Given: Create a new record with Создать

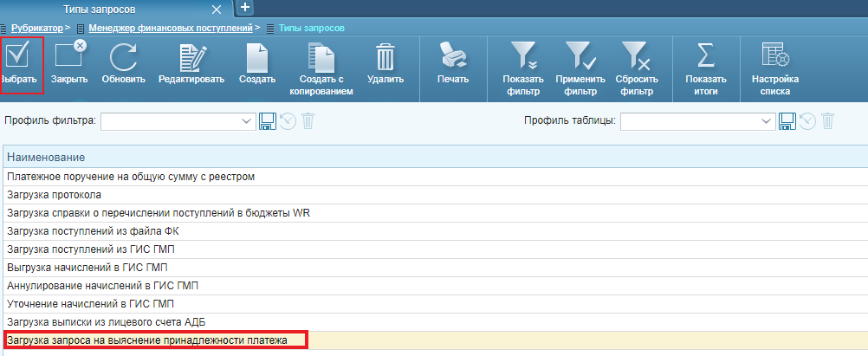Looking at the screenshot, I should point(257,56).
